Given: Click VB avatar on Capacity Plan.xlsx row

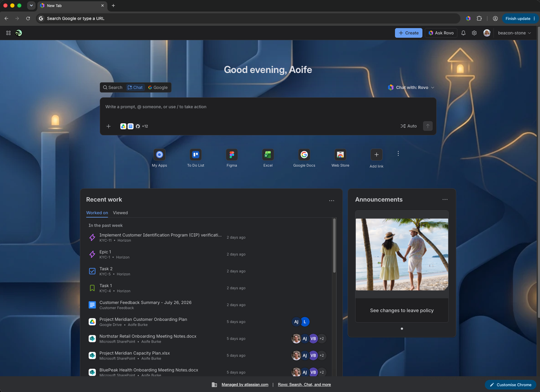Looking at the screenshot, I should (313, 355).
